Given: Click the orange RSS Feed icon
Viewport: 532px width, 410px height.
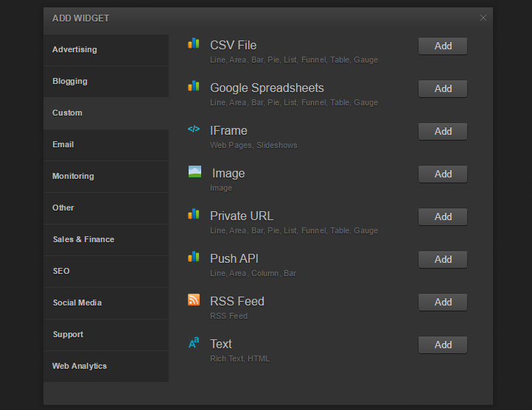Looking at the screenshot, I should tap(194, 300).
